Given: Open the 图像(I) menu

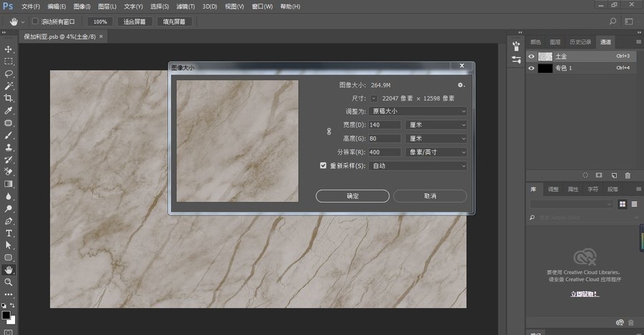Looking at the screenshot, I should (x=82, y=6).
